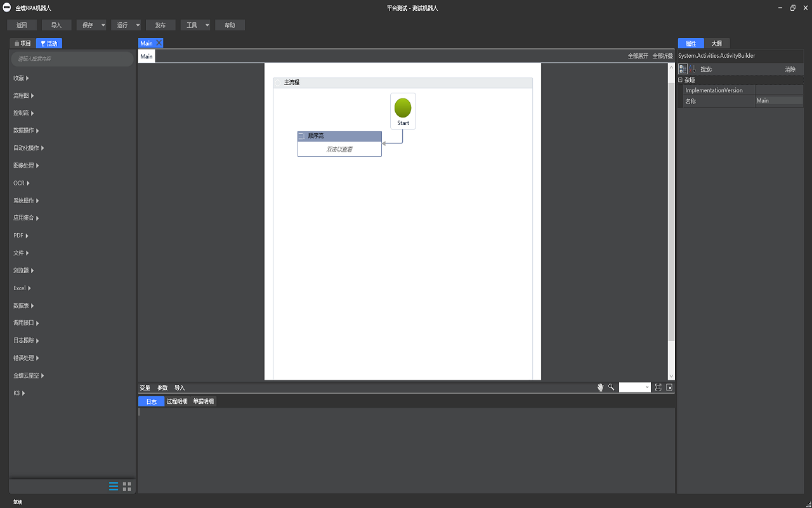This screenshot has height=508, width=812.
Task: Click the 金蝶RPA机器人 app logo
Action: pyautogui.click(x=7, y=8)
